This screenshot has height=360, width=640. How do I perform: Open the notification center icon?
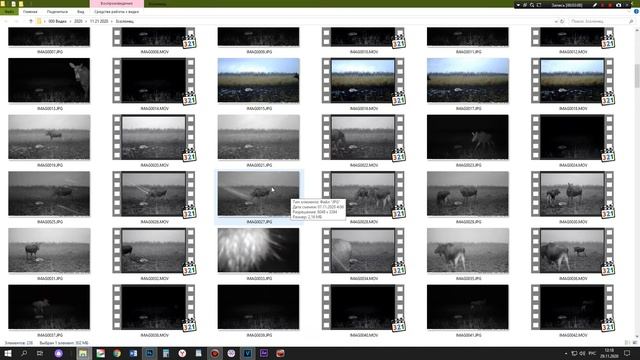(627, 353)
